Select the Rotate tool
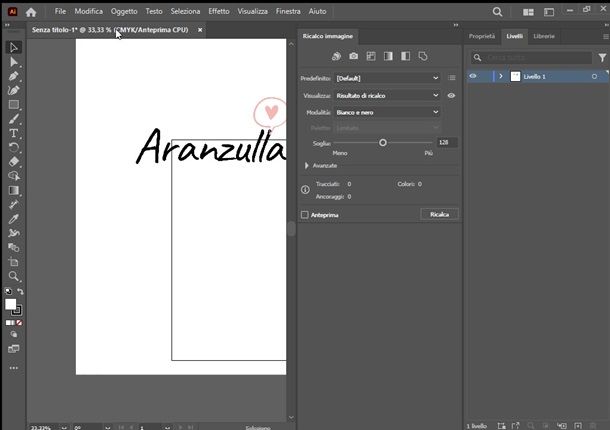610x430 pixels. pos(14,147)
